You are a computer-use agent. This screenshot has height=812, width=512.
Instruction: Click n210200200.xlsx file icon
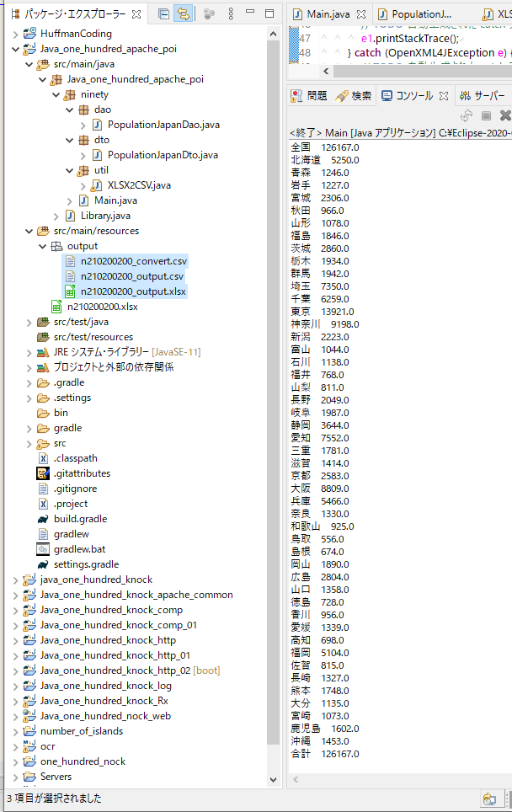coord(56,307)
